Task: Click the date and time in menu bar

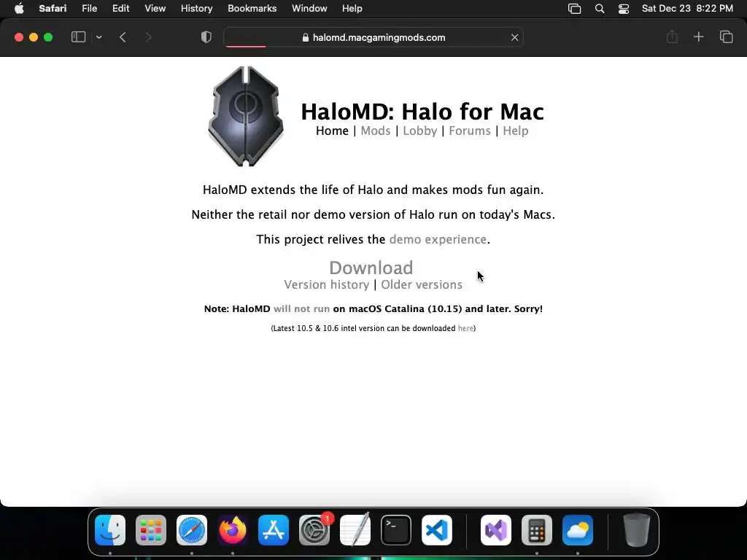Action: [x=687, y=9]
